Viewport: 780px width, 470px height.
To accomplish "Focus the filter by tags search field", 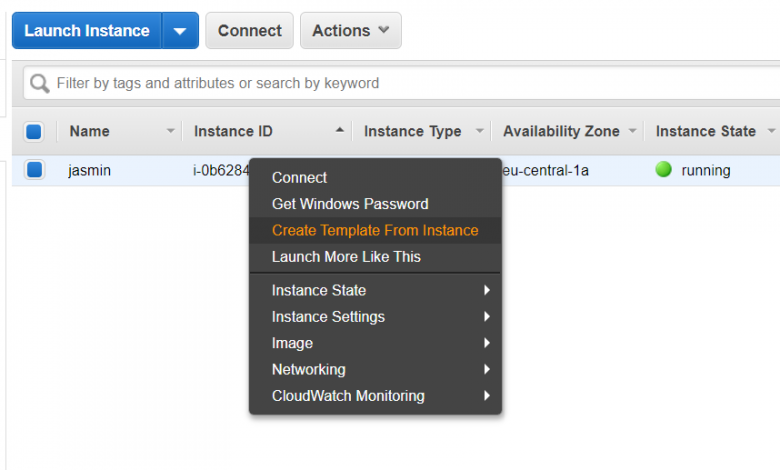I will click(400, 84).
